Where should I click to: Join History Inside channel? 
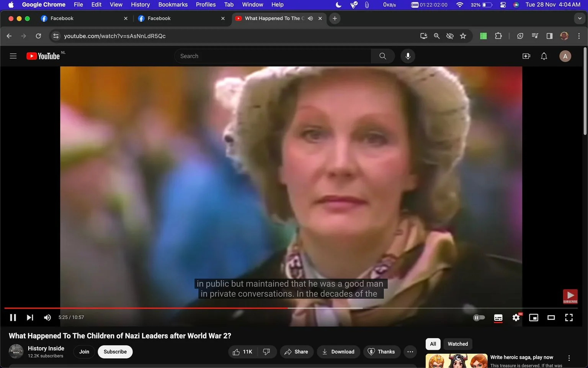(84, 352)
